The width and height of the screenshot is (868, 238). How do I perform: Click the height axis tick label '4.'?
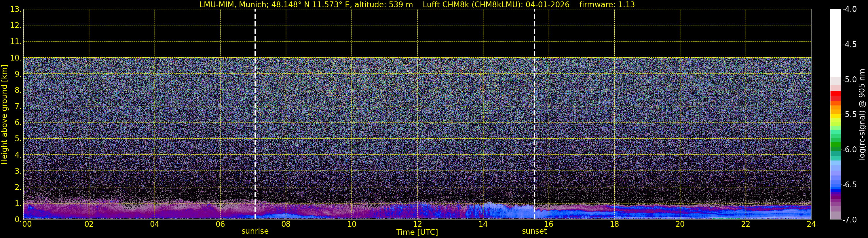[x=18, y=155]
